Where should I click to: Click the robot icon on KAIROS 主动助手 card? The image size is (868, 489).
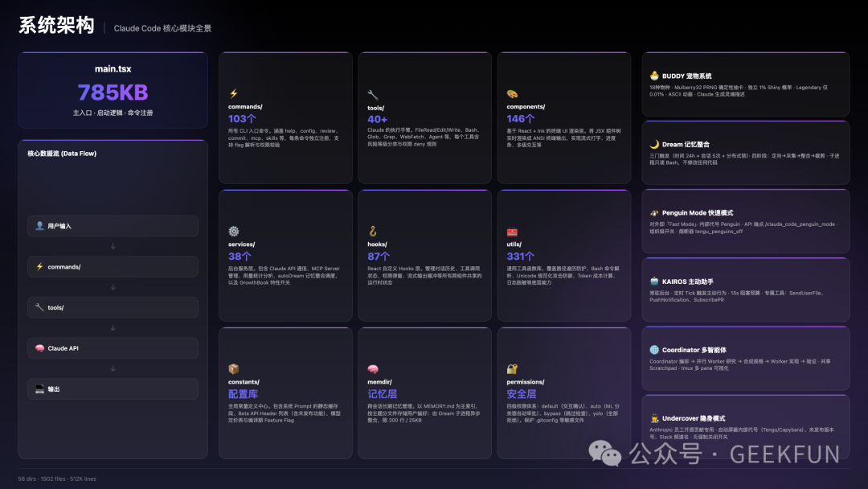(x=653, y=281)
